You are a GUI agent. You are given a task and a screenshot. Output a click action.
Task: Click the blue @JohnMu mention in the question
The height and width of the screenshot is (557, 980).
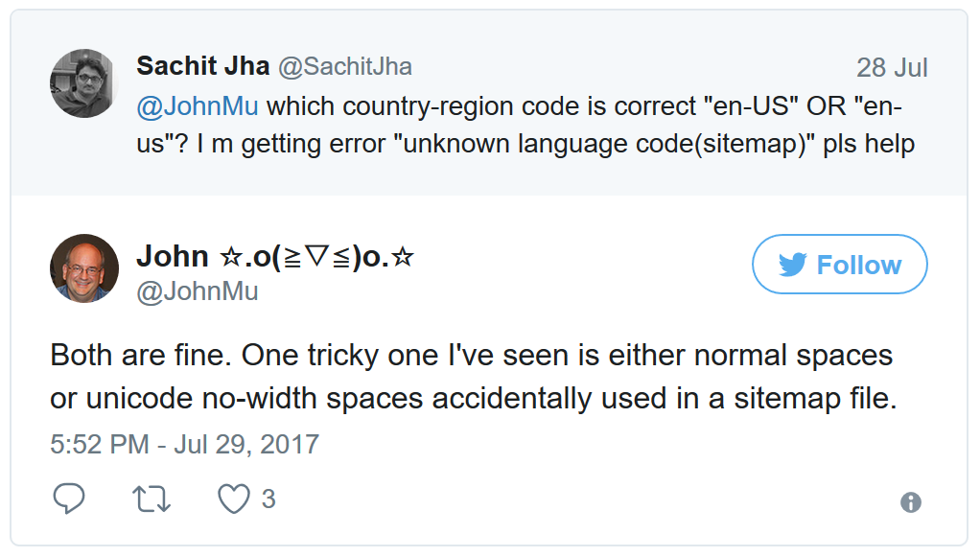coord(198,105)
